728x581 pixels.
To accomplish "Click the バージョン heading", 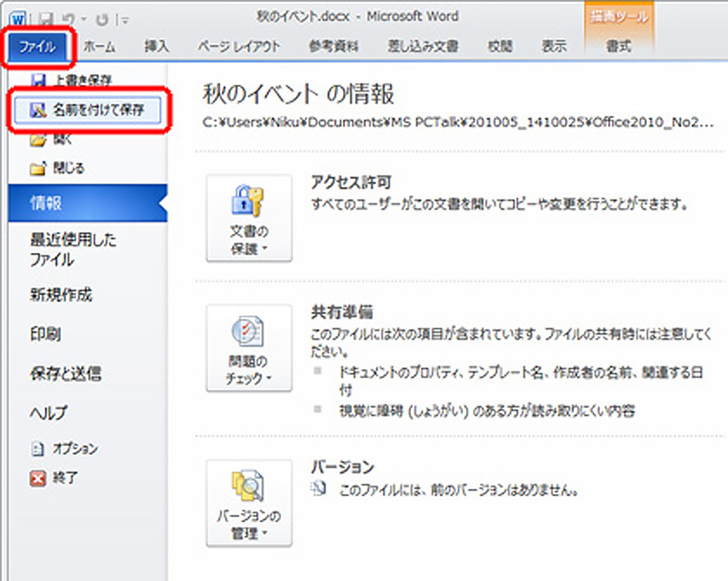I will (x=342, y=467).
